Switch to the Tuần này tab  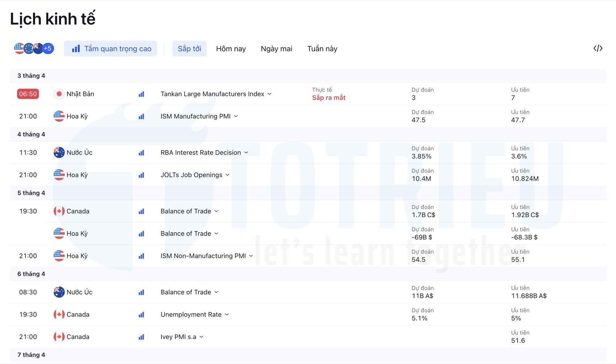click(322, 49)
